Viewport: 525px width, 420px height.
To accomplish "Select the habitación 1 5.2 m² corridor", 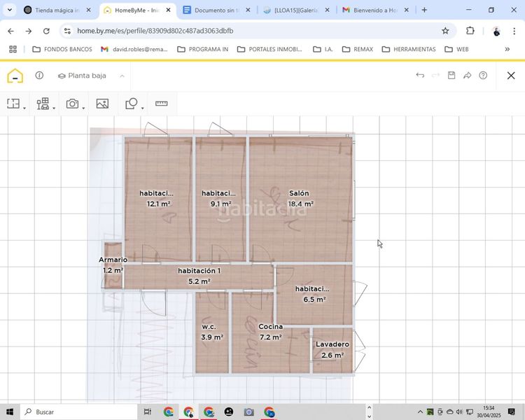I will (199, 276).
